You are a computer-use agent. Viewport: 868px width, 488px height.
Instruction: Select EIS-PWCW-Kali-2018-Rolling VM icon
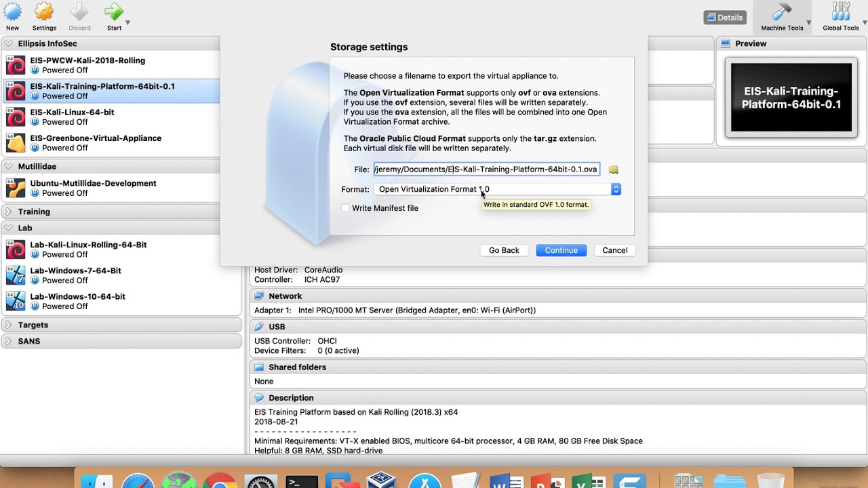(x=16, y=65)
